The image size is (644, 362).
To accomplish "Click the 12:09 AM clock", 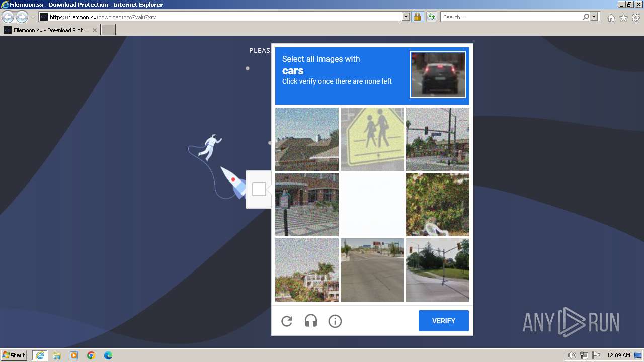I will click(619, 355).
